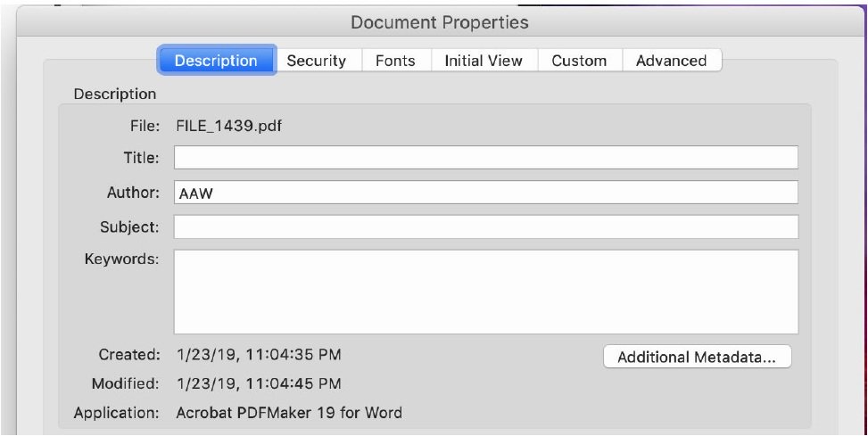Open the Custom properties tab
Viewport: 868px width, 436px height.
(x=579, y=61)
